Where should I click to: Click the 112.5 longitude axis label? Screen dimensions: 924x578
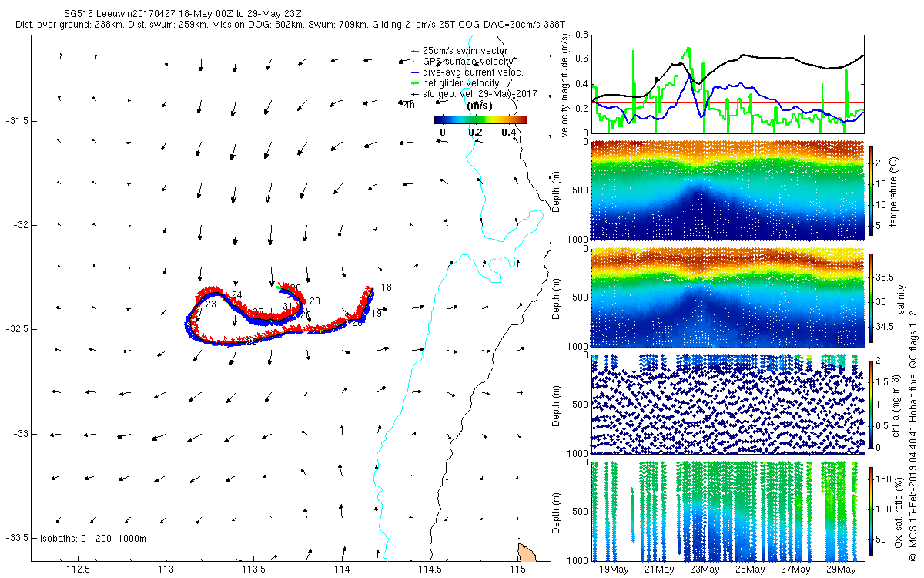(x=78, y=569)
